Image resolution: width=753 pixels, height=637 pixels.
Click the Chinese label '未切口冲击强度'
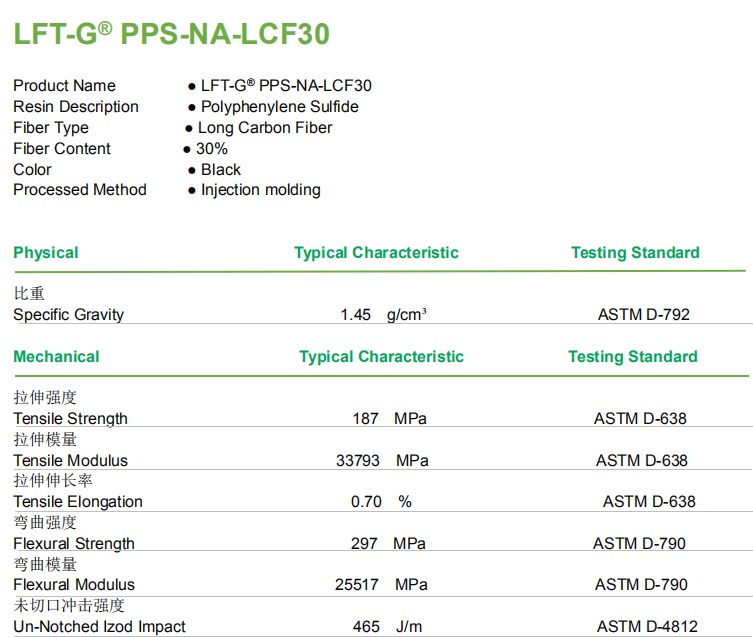[x=69, y=605]
